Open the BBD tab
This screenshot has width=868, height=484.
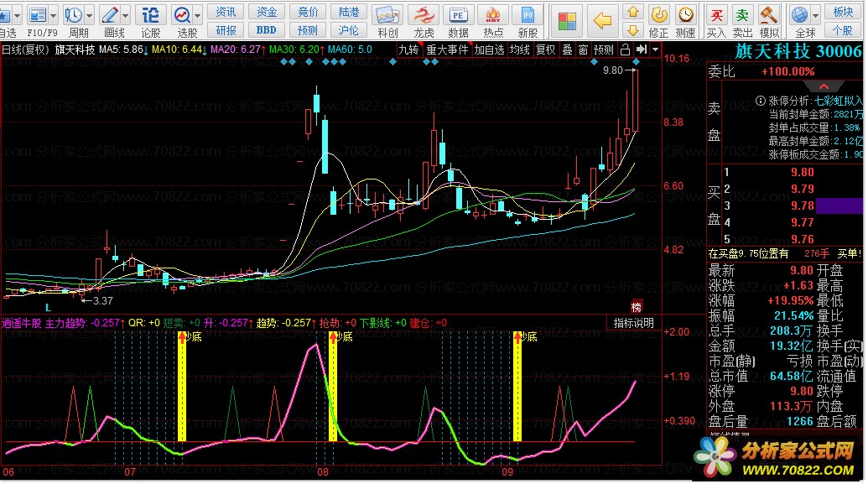coord(267,30)
